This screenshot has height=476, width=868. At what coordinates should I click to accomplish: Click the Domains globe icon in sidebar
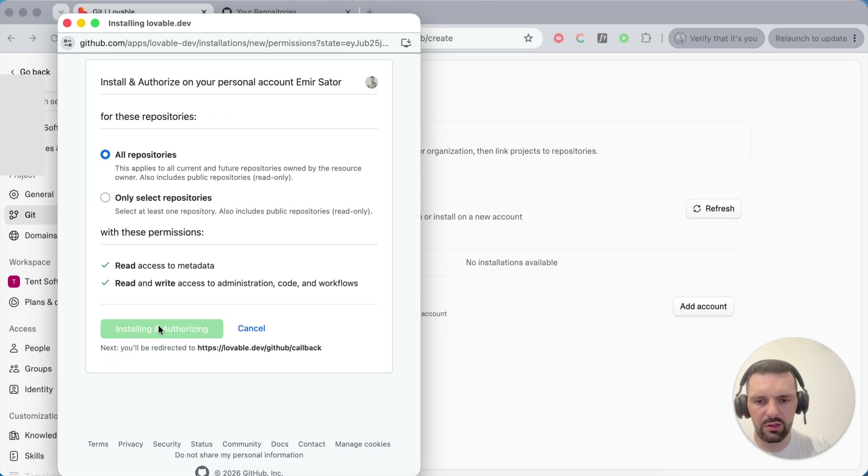coord(14,236)
